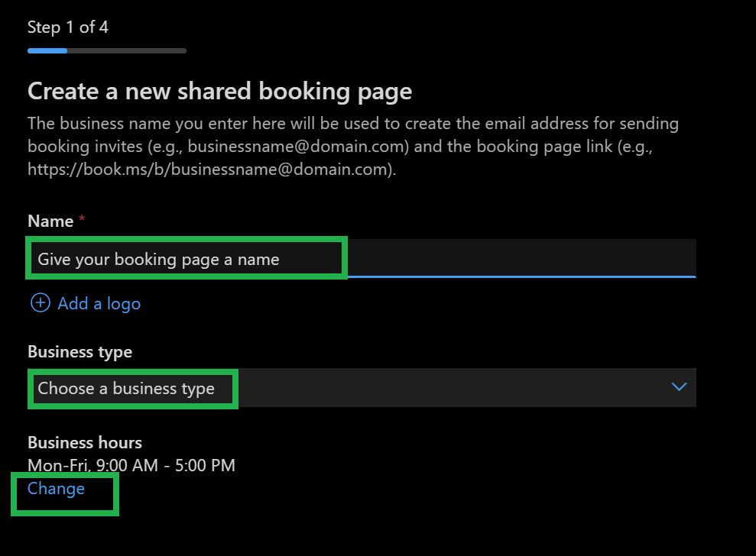Viewport: 756px width, 556px height.
Task: Open the Choose a business type dropdown
Action: (362, 388)
